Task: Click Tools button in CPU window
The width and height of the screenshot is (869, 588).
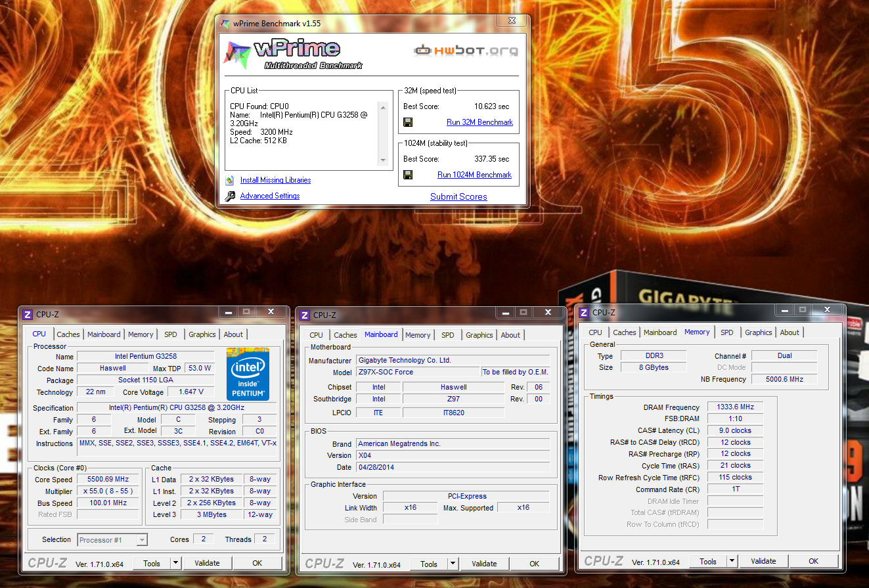Action: 152,563
